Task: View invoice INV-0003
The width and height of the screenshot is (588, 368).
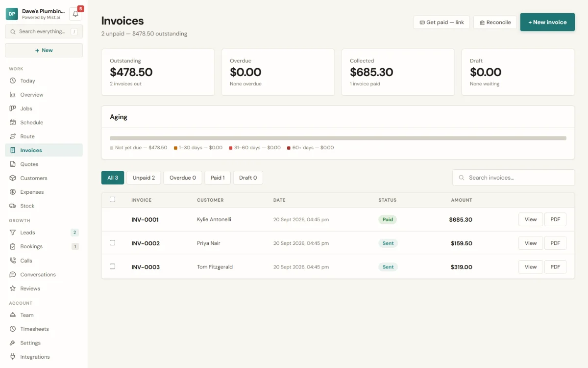Action: click(x=531, y=267)
